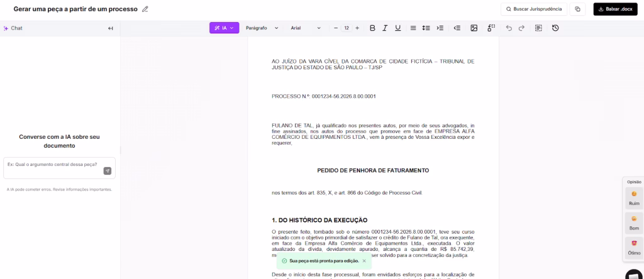The height and width of the screenshot is (279, 644).
Task: Increase paragraph indent
Action: [x=440, y=28]
